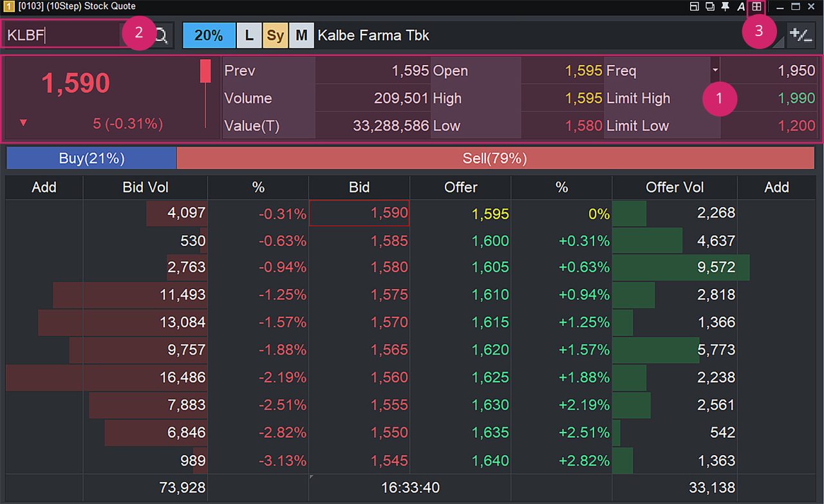Click the cascade windows icon

[x=709, y=6]
